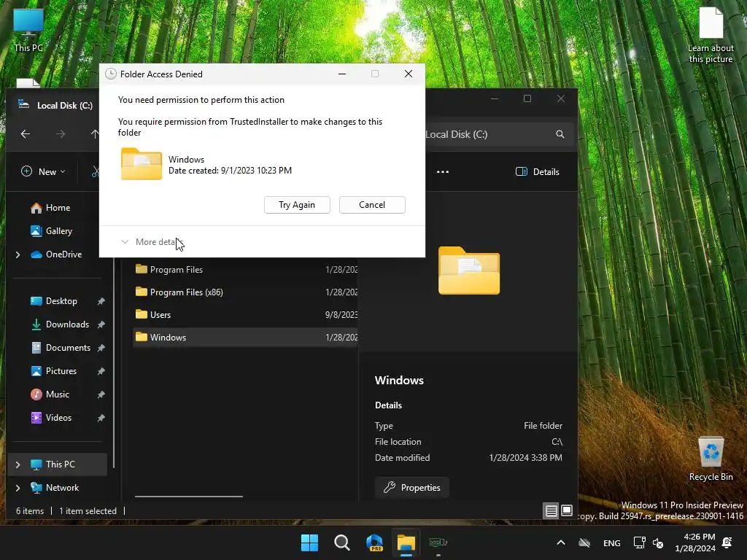Click the pin icon beside Music
Screen dimensions: 747x560
[101, 394]
